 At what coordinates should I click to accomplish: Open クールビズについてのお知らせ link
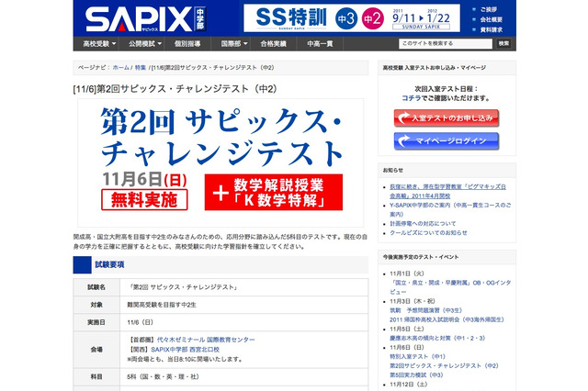coord(428,232)
